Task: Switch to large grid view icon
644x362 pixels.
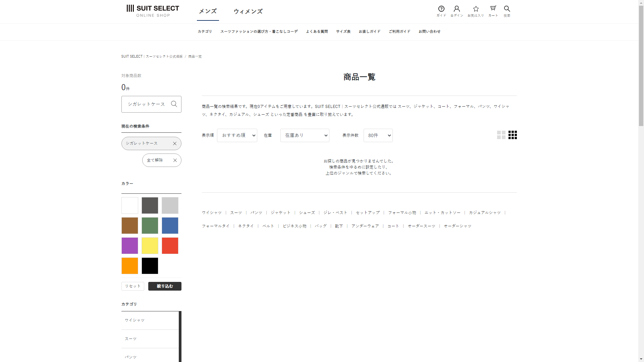Action: (x=501, y=135)
